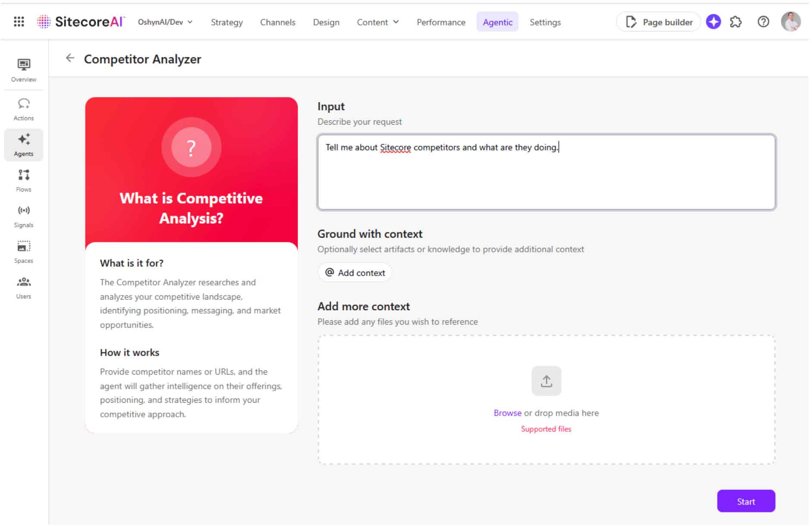This screenshot has width=812, height=526.
Task: Open the Strategy menu
Action: 227,22
